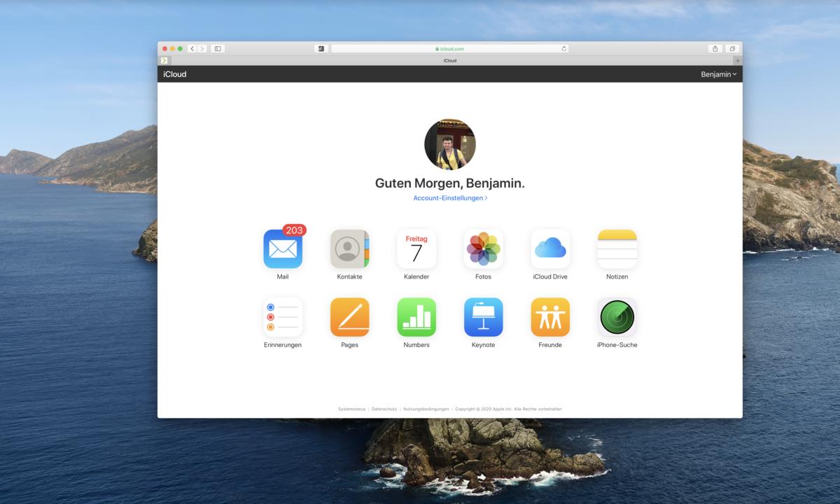Screen dimensions: 840x504
Task: Click the extension icon left of address bar
Action: 321,49
